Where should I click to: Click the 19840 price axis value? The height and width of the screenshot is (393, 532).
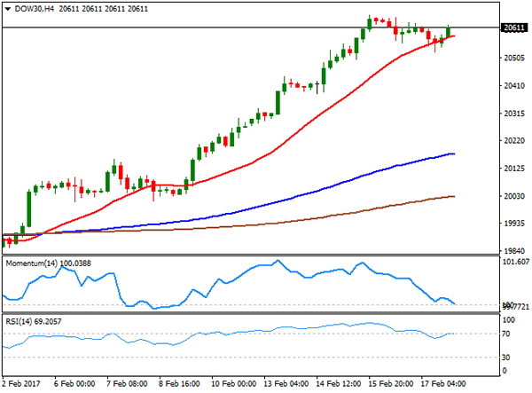[514, 251]
